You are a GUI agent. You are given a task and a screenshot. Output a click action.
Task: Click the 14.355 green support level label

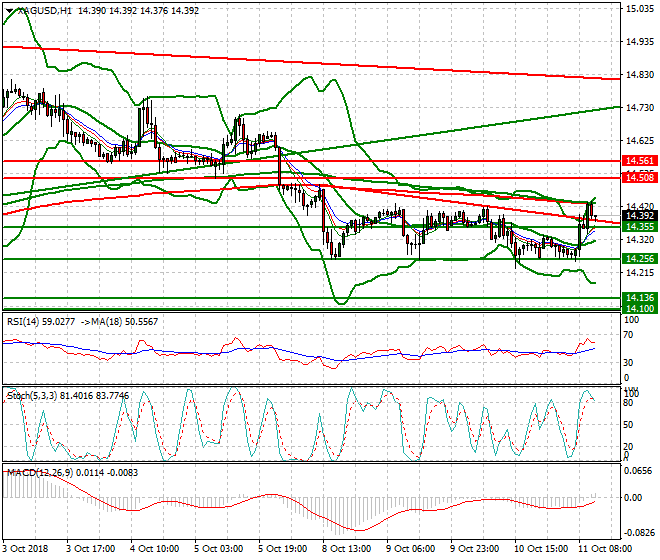(x=640, y=227)
